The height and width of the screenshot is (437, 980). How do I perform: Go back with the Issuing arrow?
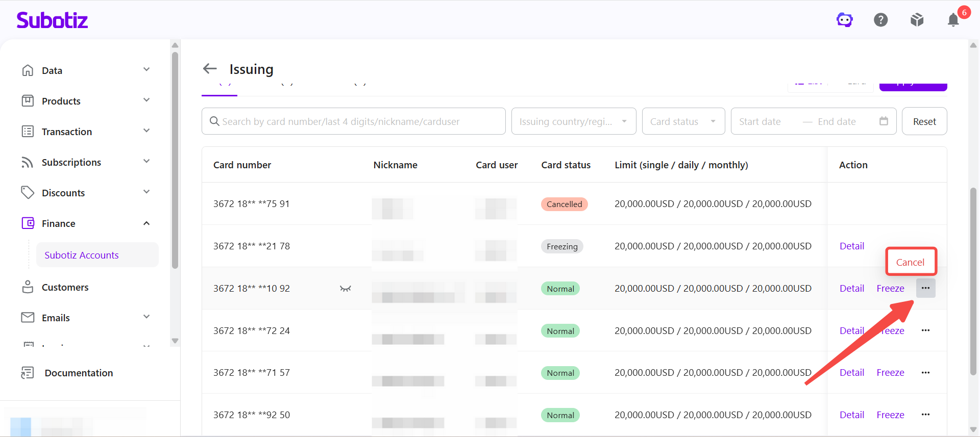click(210, 68)
